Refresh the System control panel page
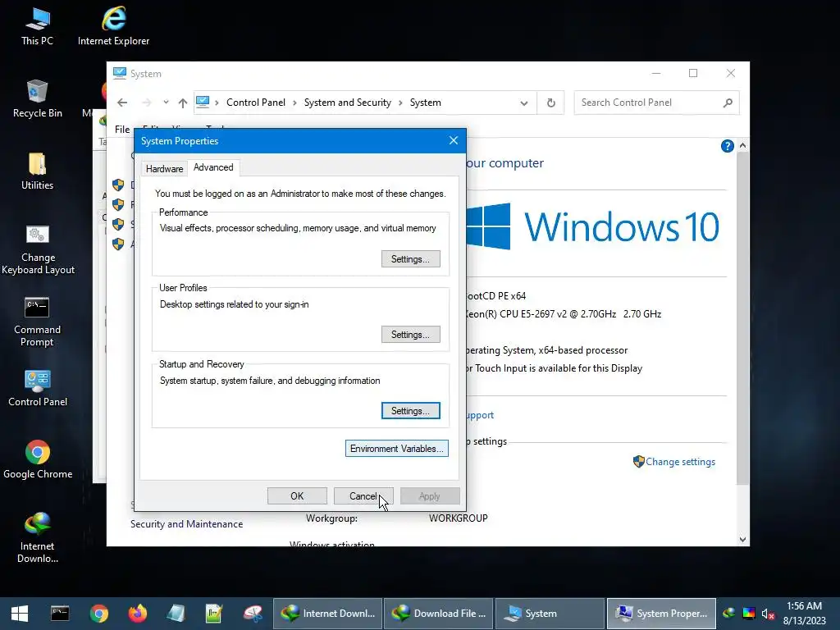The height and width of the screenshot is (630, 840). point(550,103)
